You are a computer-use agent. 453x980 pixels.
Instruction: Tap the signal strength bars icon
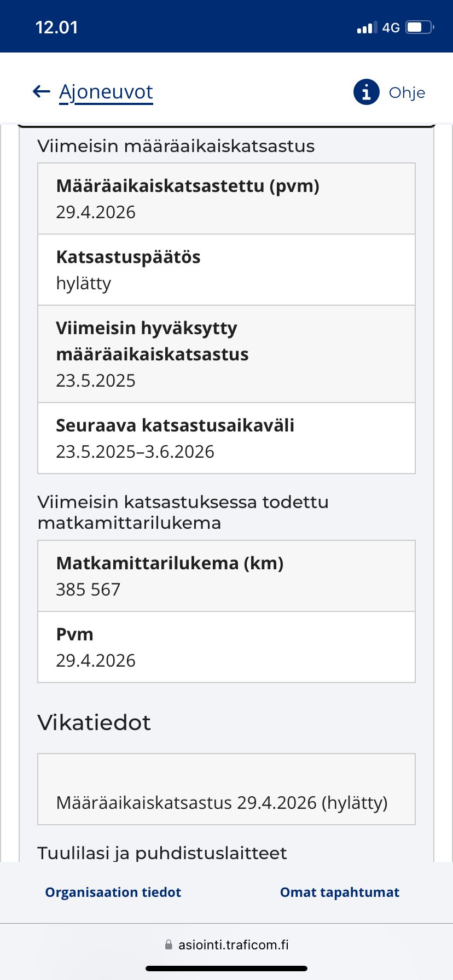[x=367, y=27]
